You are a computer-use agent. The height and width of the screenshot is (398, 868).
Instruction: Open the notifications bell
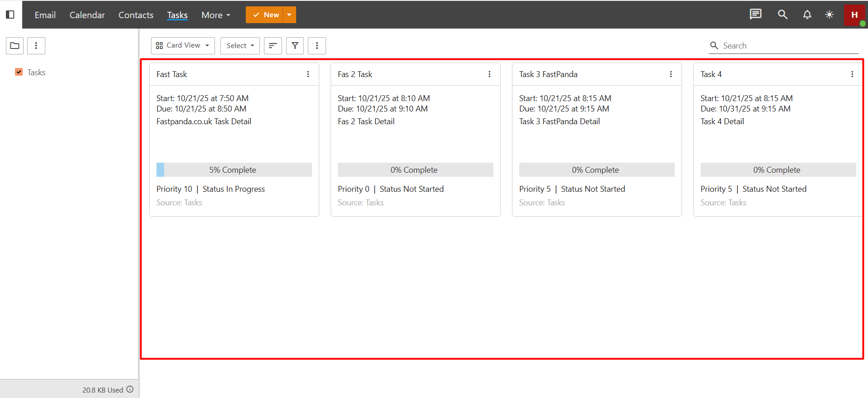click(807, 15)
